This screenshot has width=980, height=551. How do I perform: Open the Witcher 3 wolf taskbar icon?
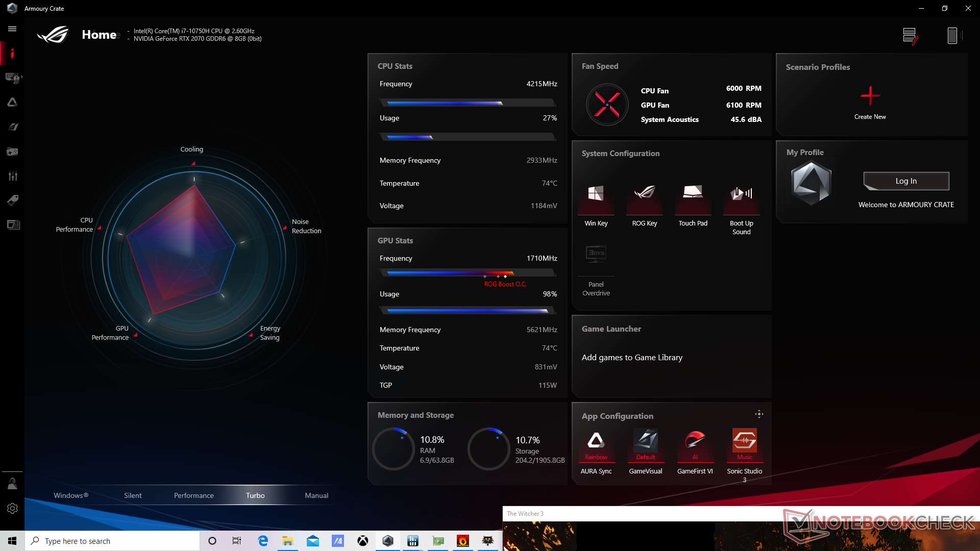pyautogui.click(x=488, y=541)
